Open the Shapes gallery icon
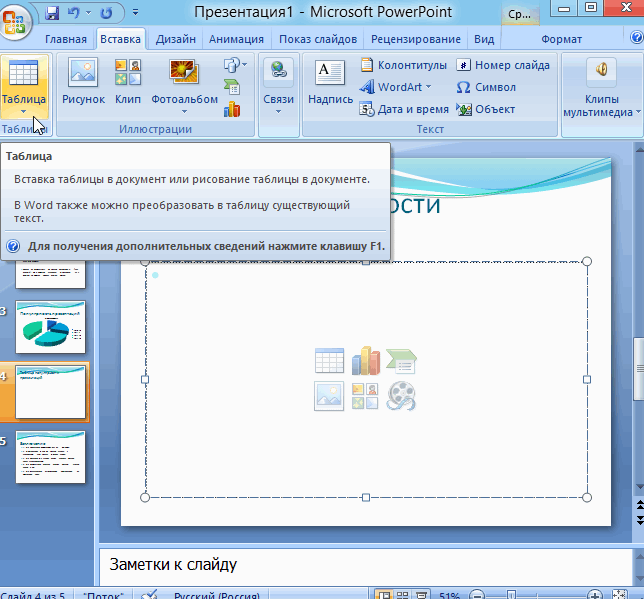This screenshot has width=644, height=599. [231, 65]
